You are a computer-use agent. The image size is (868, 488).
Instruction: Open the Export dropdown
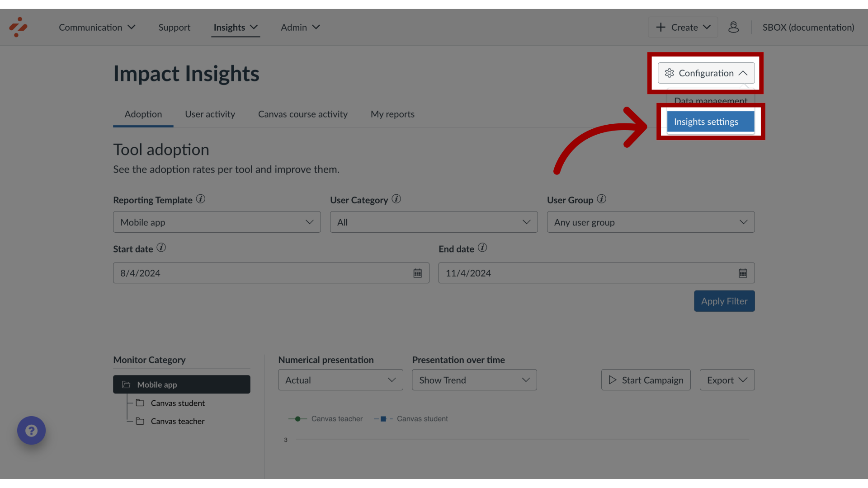pyautogui.click(x=727, y=380)
